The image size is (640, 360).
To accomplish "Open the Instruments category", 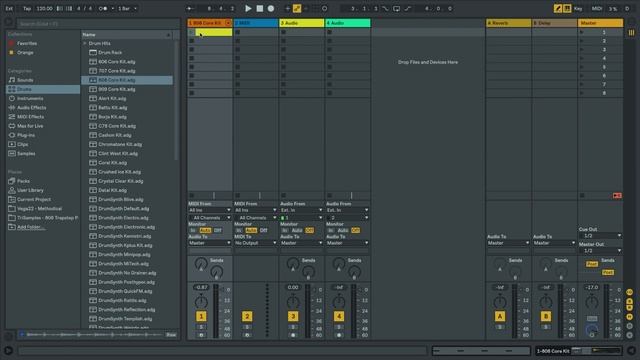I will pos(30,98).
